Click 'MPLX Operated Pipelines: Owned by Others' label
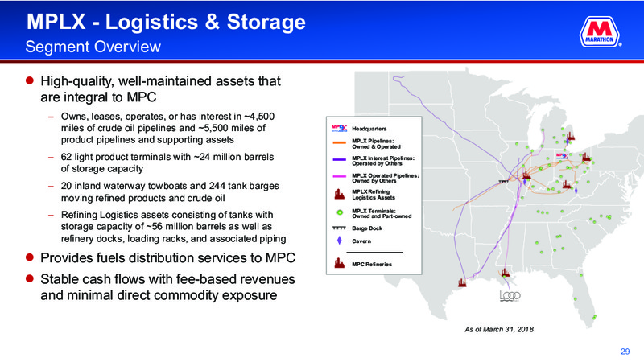Image resolution: width=644 pixels, height=362 pixels. point(386,178)
